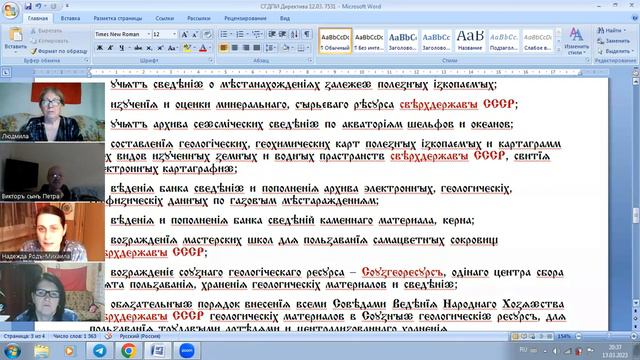Open Google Chrome from the taskbar

pos(128,351)
